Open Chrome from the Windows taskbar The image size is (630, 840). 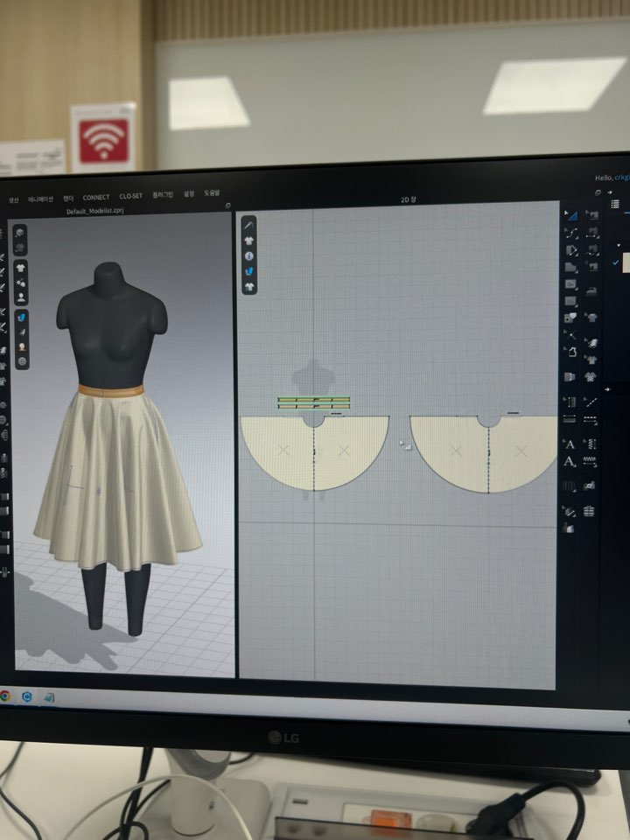(6, 696)
